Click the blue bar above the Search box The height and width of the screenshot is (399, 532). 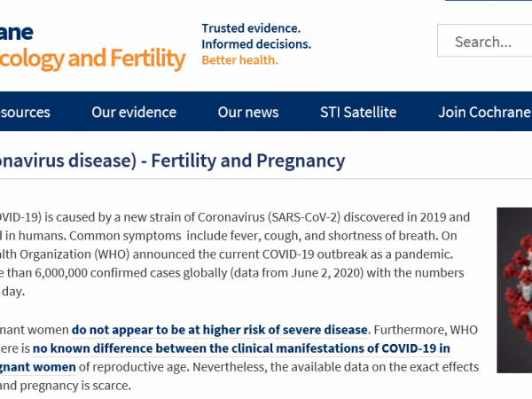(489, 0)
